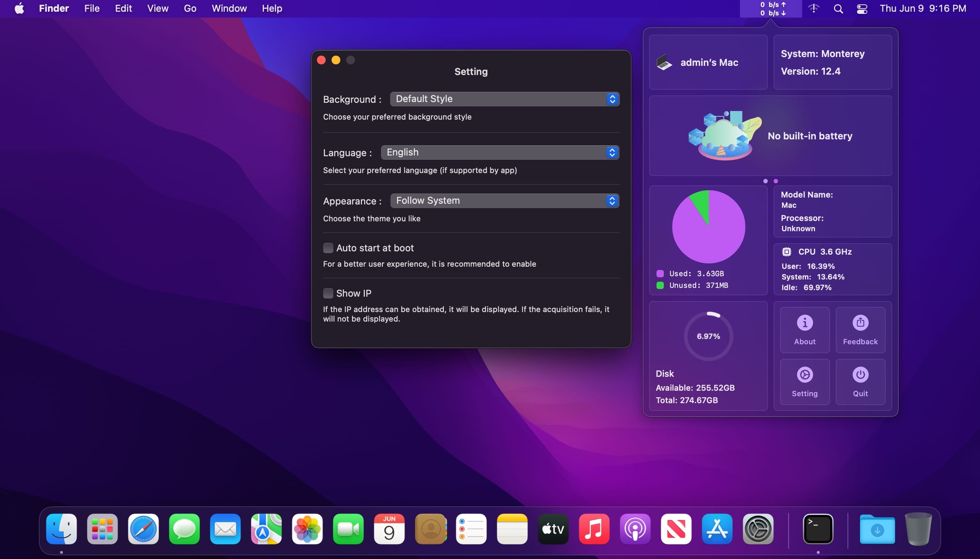The width and height of the screenshot is (980, 559).
Task: Open Spotlight search in the menu bar
Action: coord(838,8)
